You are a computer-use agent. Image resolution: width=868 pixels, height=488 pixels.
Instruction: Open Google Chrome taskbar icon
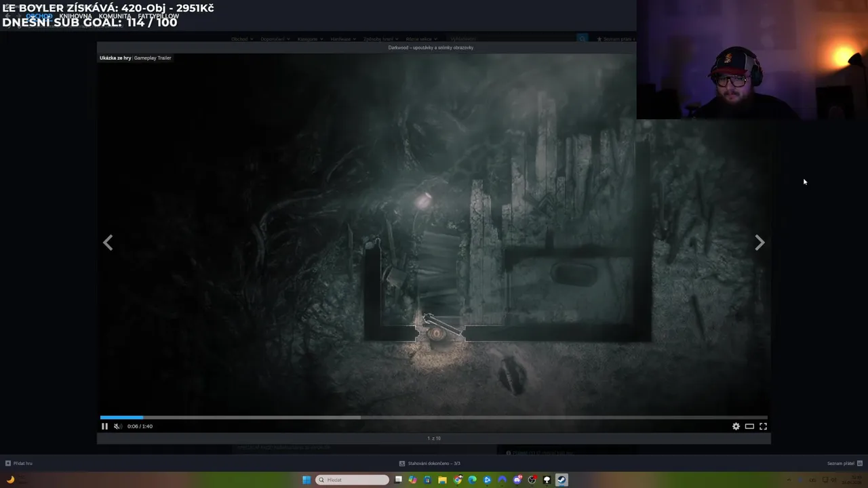(458, 480)
